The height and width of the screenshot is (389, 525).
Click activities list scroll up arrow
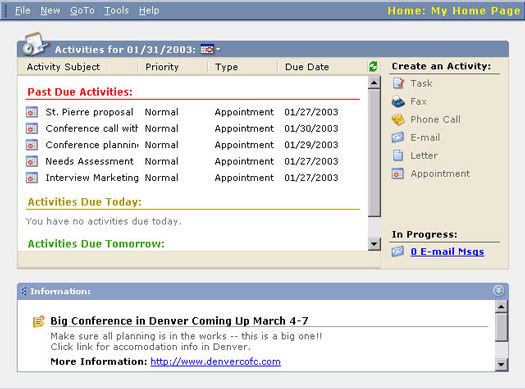[374, 82]
